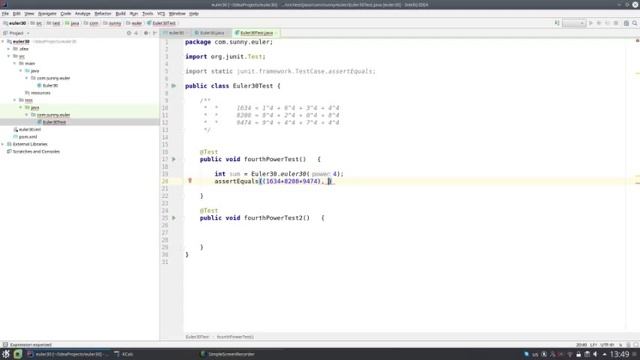Open the application launcher in taskbar
Screen dimensions: 640x360
6,354
